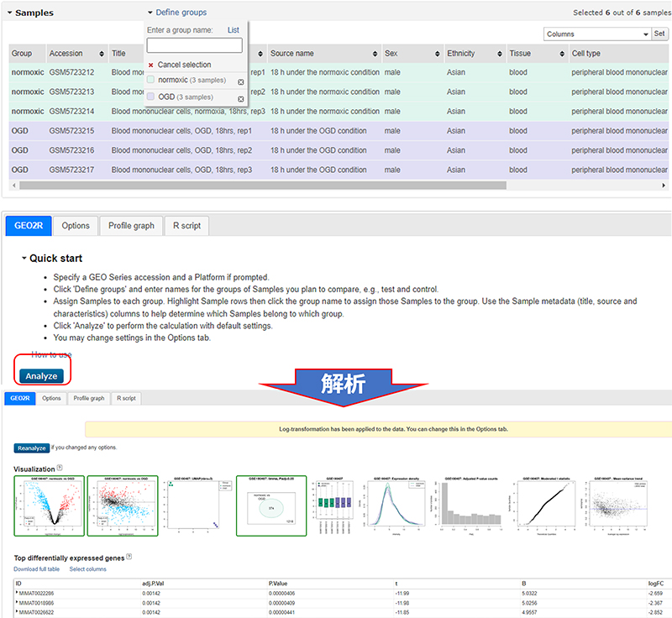Choose Cancel selection in the groups menu
Image resolution: width=672 pixels, height=618 pixels.
pyautogui.click(x=184, y=65)
